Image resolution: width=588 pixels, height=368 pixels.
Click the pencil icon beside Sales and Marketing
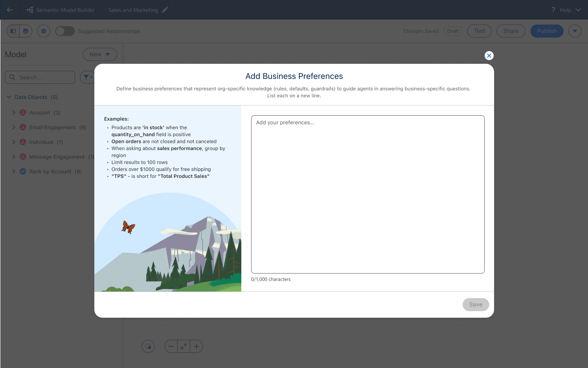(165, 10)
